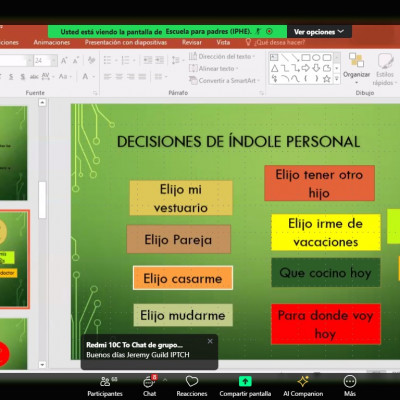The height and width of the screenshot is (400, 400).
Task: Open the Chat icon in Zoom toolbar
Action: tap(149, 381)
